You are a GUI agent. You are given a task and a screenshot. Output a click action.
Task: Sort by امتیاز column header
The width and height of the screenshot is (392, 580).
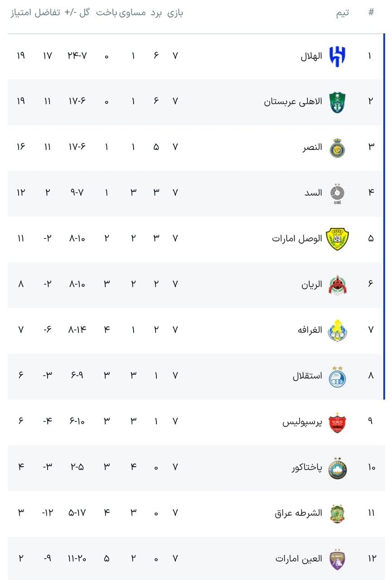21,13
